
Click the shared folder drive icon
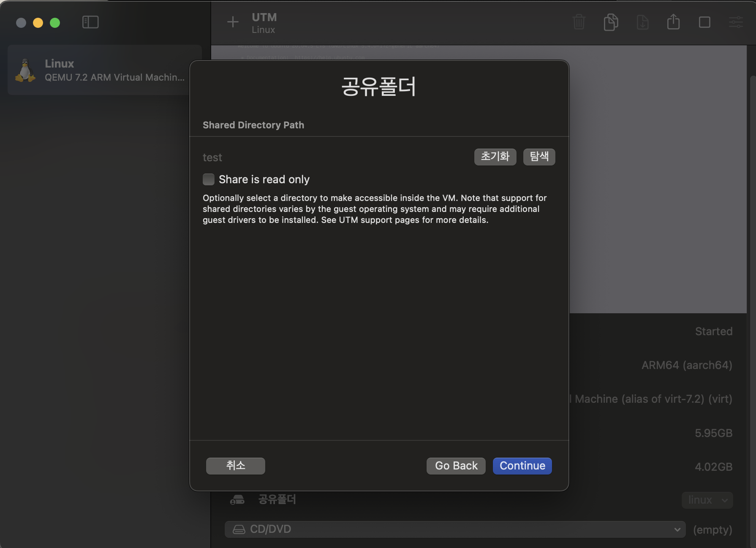pos(237,500)
